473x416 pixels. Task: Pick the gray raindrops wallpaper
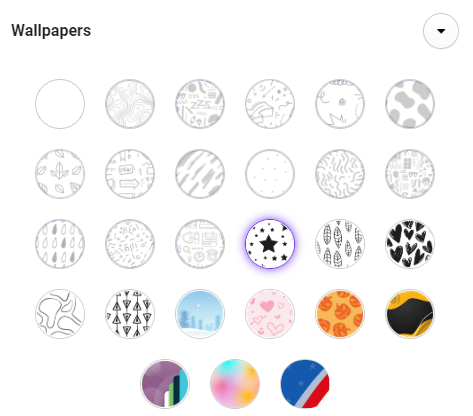click(60, 244)
